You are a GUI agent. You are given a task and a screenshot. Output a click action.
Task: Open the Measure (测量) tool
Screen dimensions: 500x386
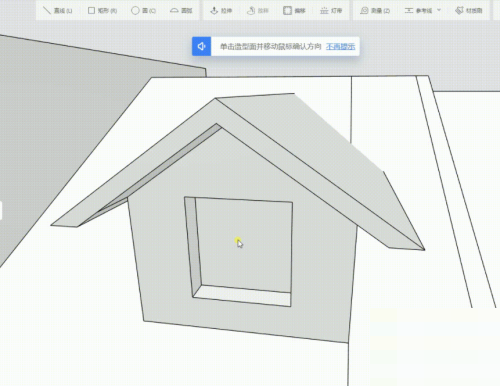375,11
